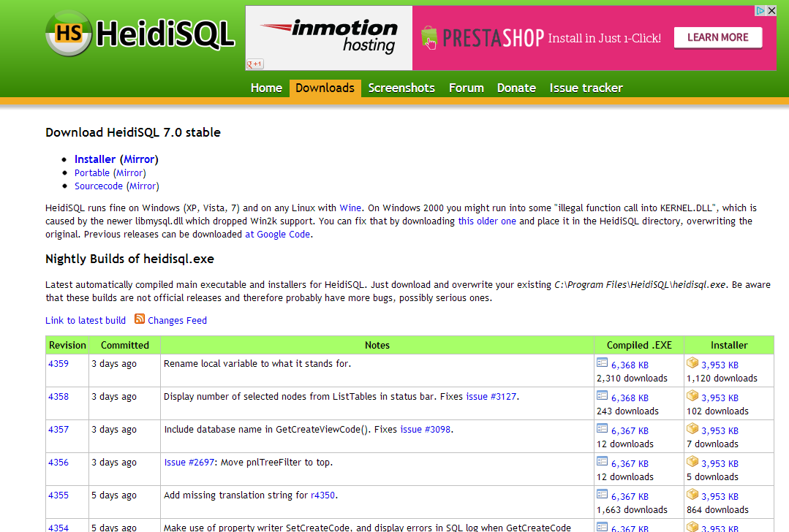Open the Screenshots navigation tab
789x532 pixels.
[401, 88]
